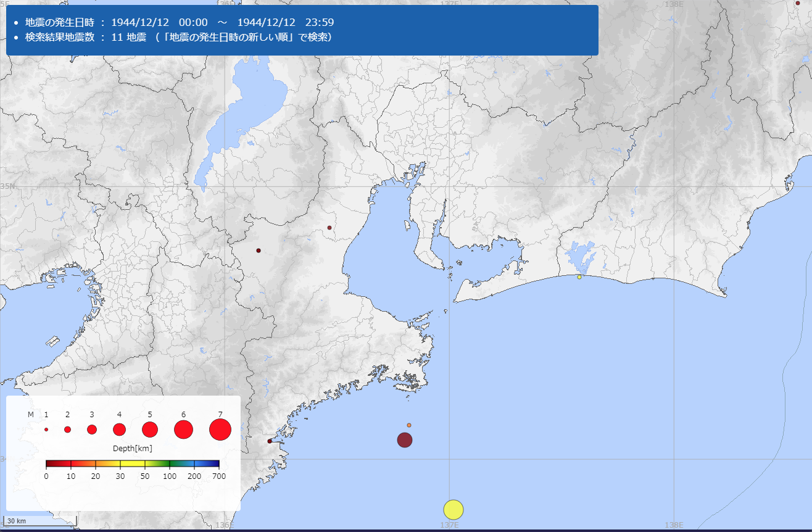Screen dimensions: 812x532
Task: Click the "M" magnitude legend label
Action: click(x=31, y=415)
